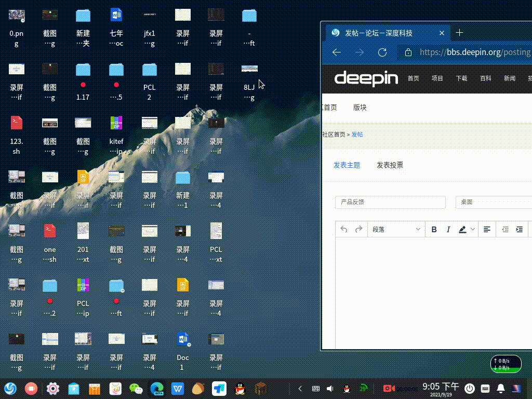Switch to the 发表投票 tab
Screen dimensions: 532x399
390,165
